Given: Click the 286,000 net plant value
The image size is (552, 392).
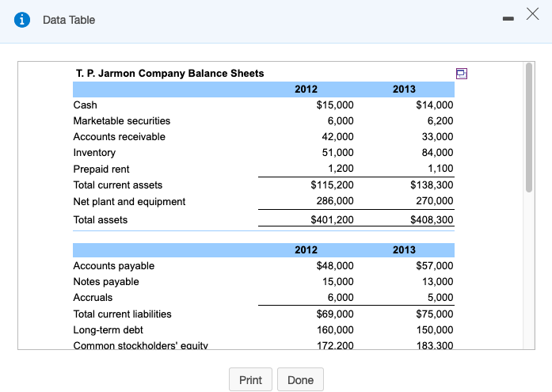Looking at the screenshot, I should click(335, 200).
